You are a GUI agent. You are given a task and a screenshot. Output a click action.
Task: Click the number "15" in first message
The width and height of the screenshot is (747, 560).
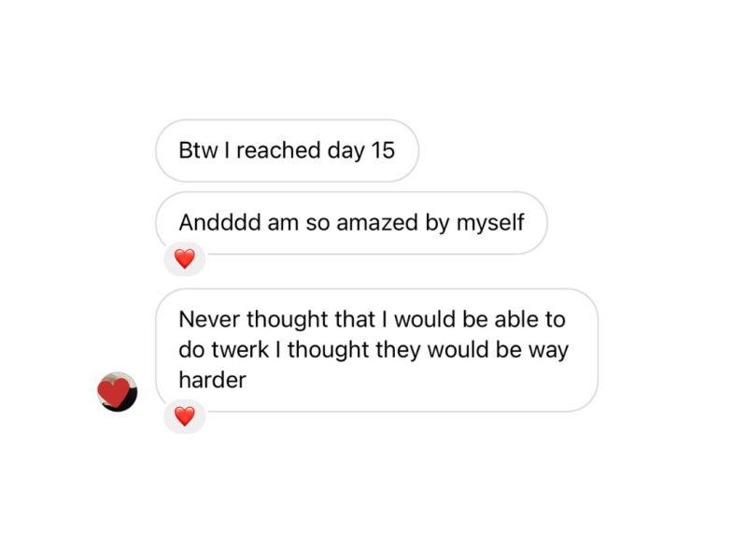click(x=383, y=150)
